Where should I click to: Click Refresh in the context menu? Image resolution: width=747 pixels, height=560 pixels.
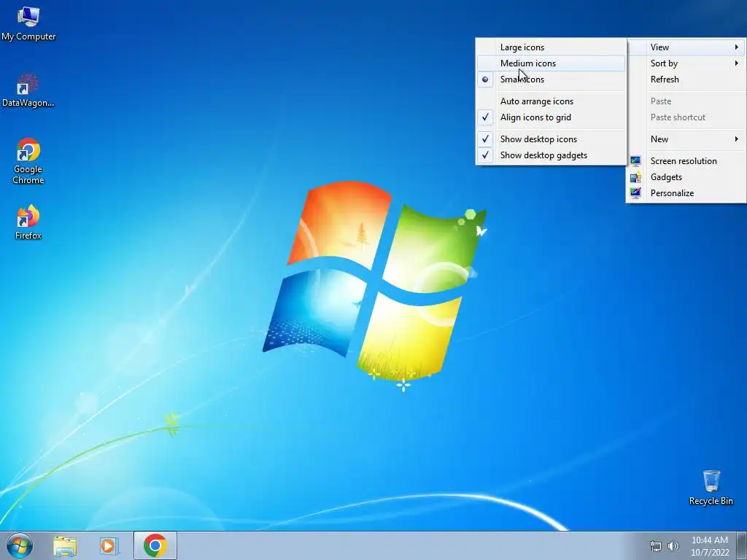point(686,79)
